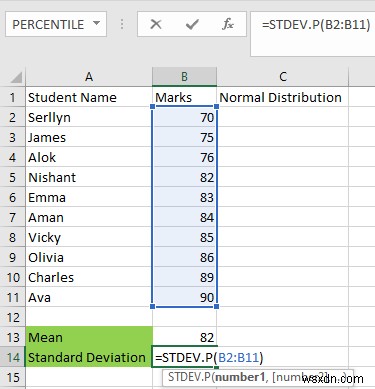This screenshot has height=389, width=375.
Task: Select row 10 header
Action: 13,277
